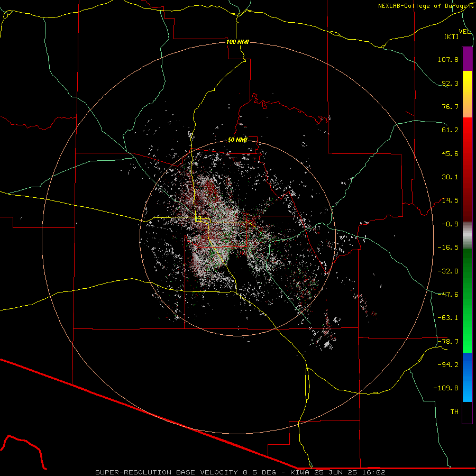Click the blue segment of the color bar
Screen dimensions: 476x476
pyautogui.click(x=467, y=377)
